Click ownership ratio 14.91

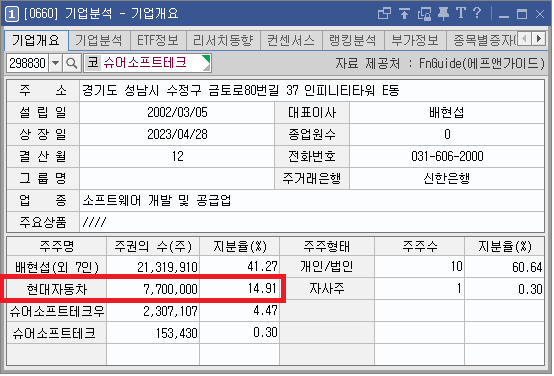262,289
